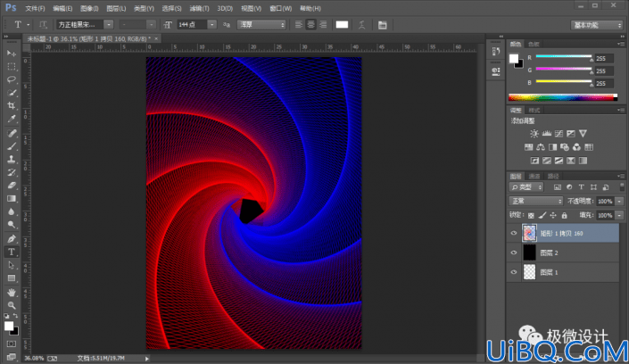Right align text

(323, 25)
